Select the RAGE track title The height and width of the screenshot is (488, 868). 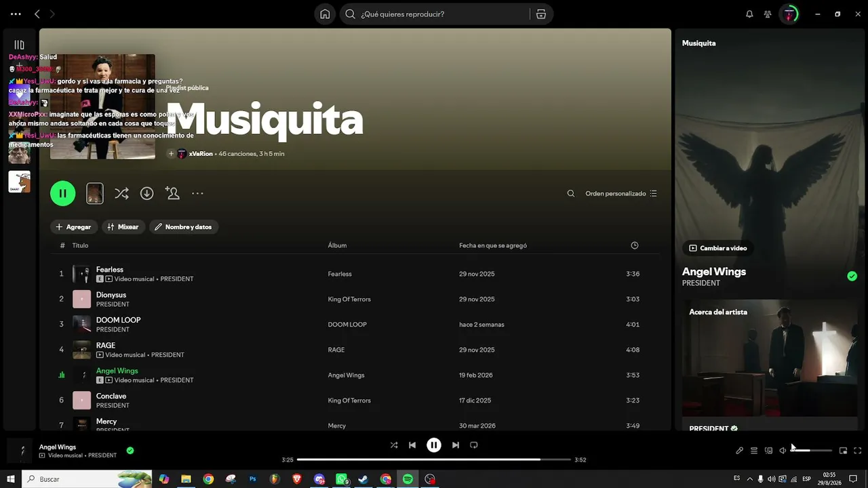tap(106, 346)
